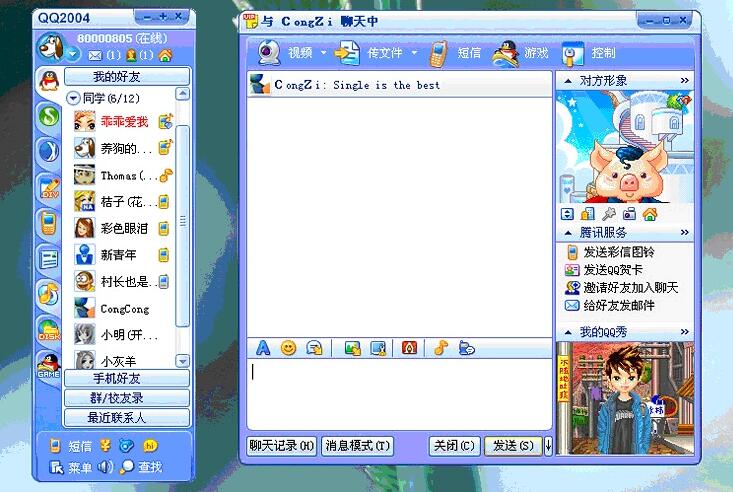Open send options arrow next to 发送
The width and height of the screenshot is (733, 492).
pos(548,446)
